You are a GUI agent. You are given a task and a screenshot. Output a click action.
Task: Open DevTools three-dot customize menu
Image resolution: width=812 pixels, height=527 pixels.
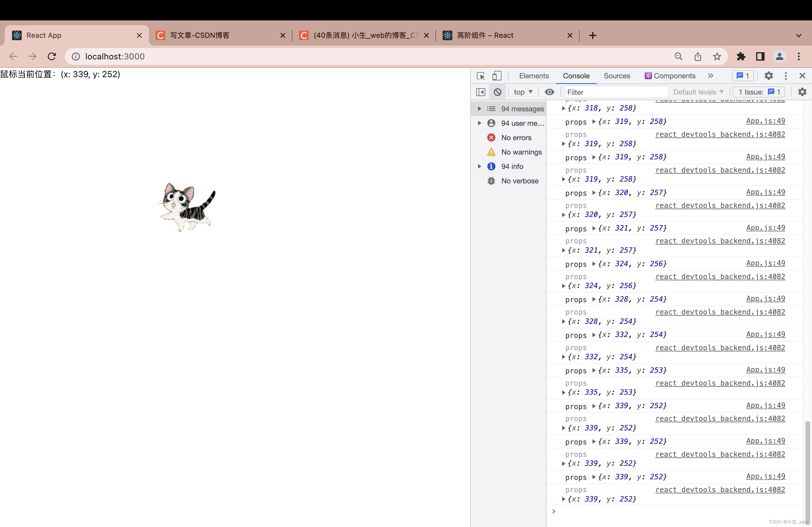click(786, 76)
